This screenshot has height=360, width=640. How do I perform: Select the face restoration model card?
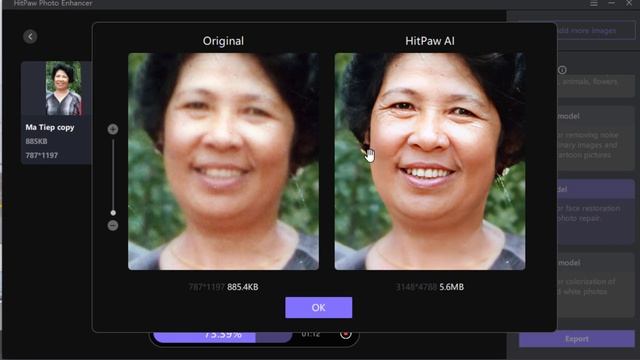596,211
